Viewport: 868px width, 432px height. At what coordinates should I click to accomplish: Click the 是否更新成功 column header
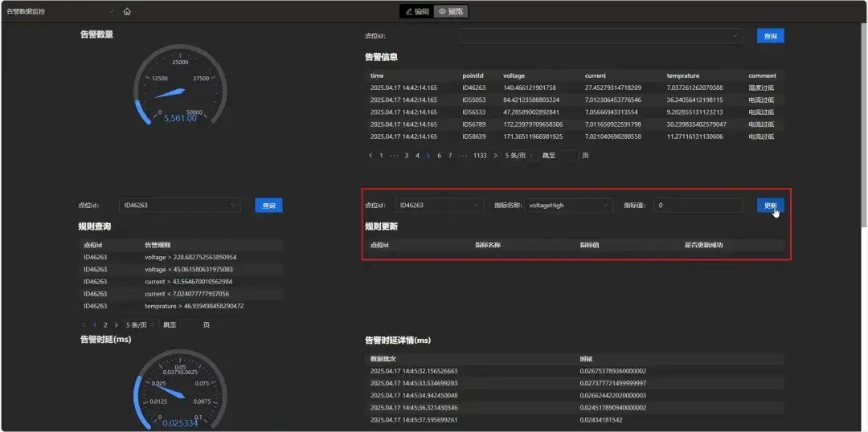[703, 245]
